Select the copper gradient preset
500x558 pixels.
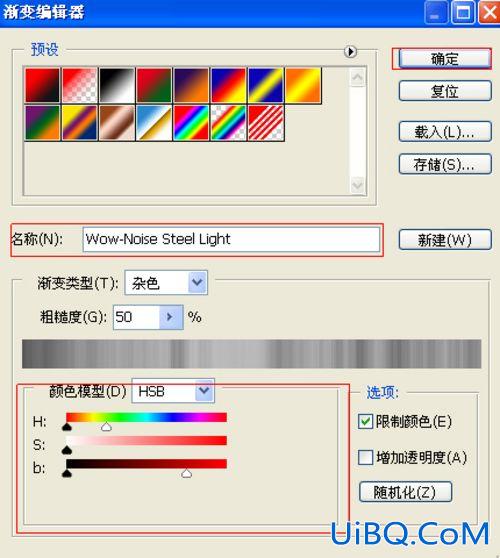click(x=117, y=123)
